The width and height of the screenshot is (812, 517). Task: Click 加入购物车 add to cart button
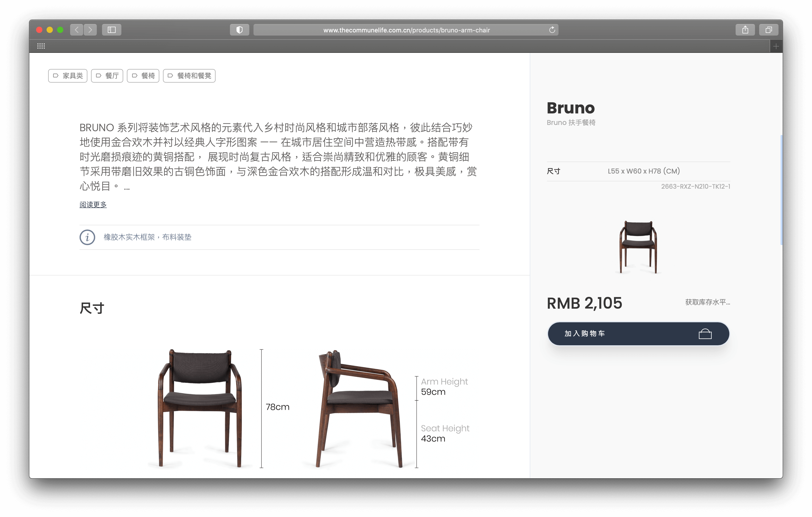pos(638,334)
